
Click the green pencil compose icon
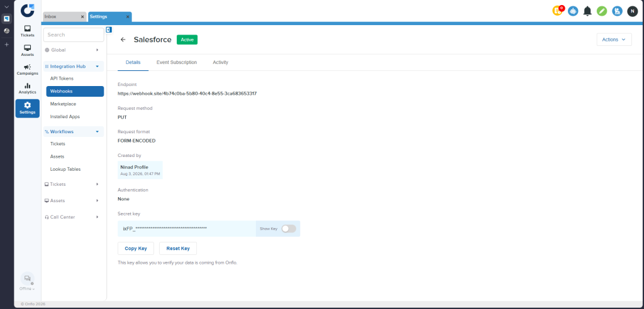(602, 11)
